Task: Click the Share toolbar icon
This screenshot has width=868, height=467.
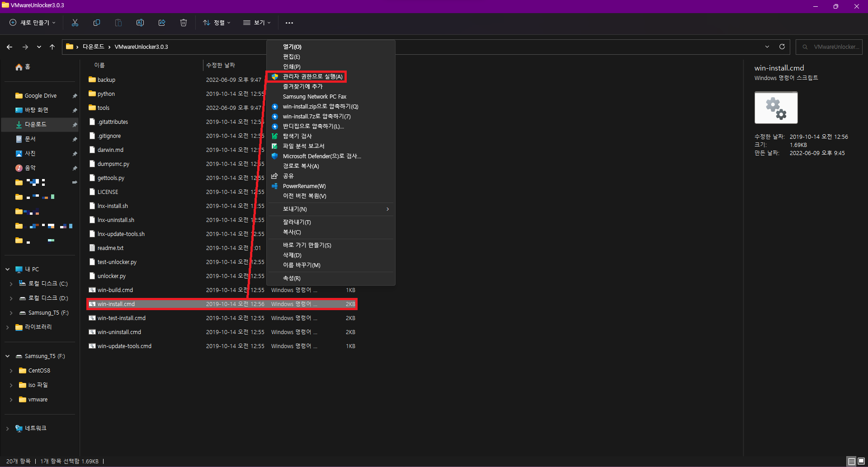Action: coord(162,23)
